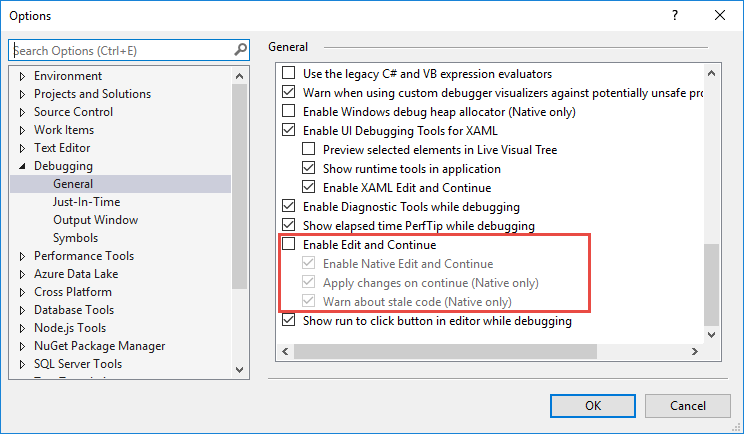Image resolution: width=744 pixels, height=434 pixels.
Task: Click the help question mark icon
Action: pyautogui.click(x=675, y=16)
